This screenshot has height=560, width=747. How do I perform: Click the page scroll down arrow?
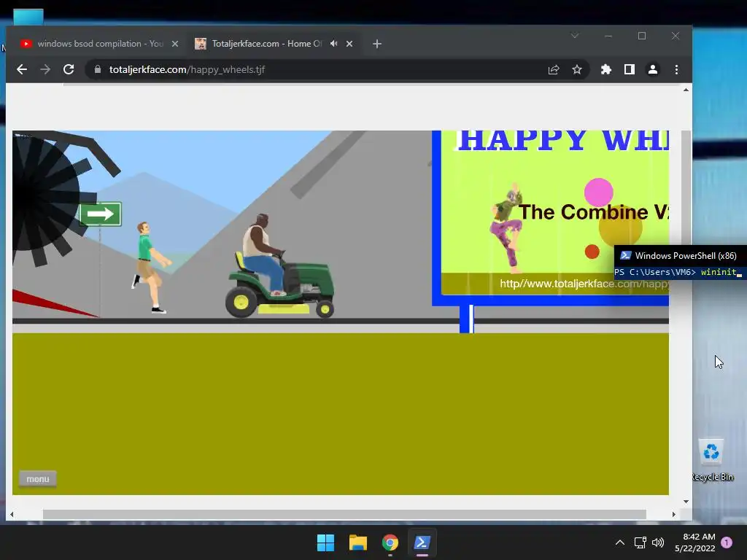pyautogui.click(x=686, y=501)
